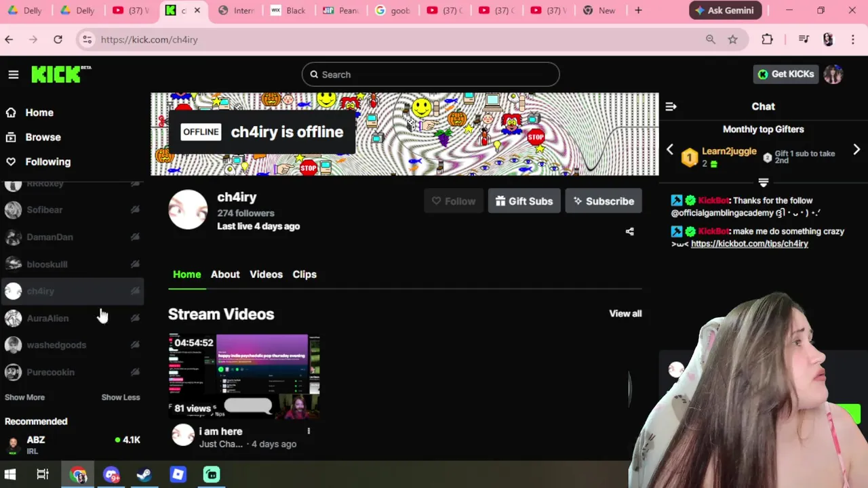Open browser zoom magnifier icon

(x=710, y=39)
